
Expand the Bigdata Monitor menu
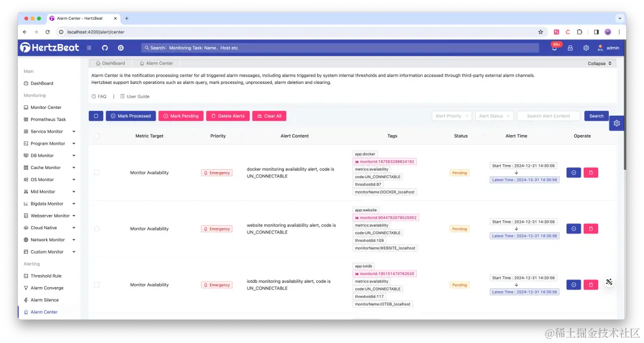[49, 204]
